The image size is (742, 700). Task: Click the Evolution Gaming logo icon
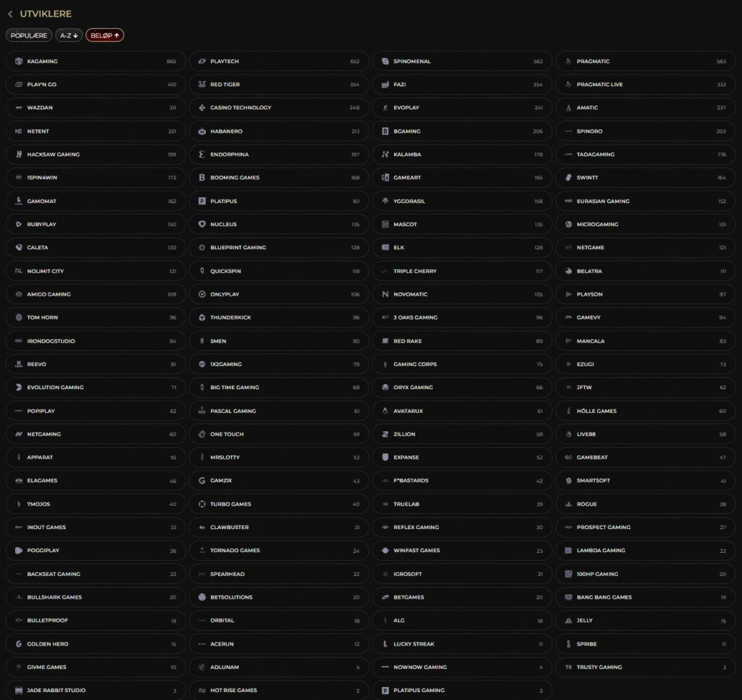tap(18, 388)
